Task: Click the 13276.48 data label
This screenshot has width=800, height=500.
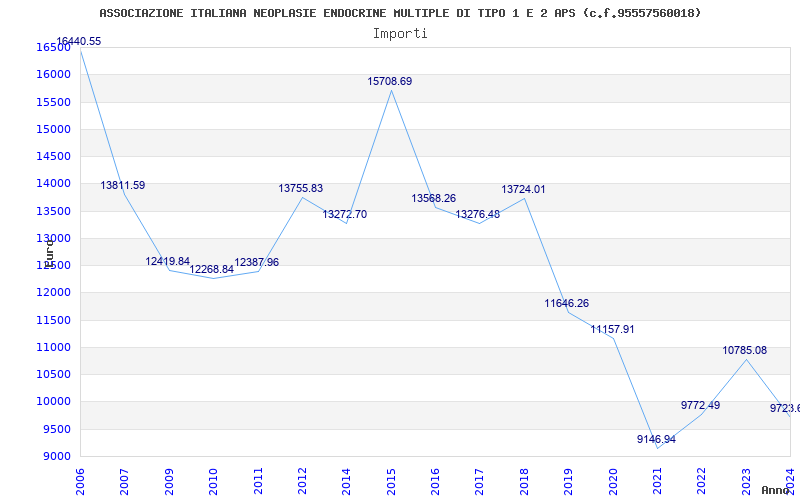Action: tap(478, 215)
